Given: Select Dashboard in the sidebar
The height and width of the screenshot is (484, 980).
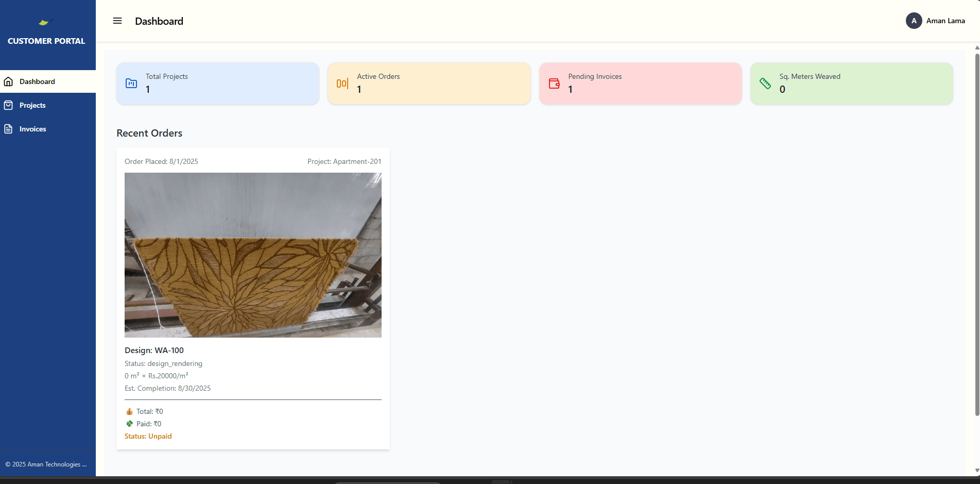Looking at the screenshot, I should [x=37, y=81].
